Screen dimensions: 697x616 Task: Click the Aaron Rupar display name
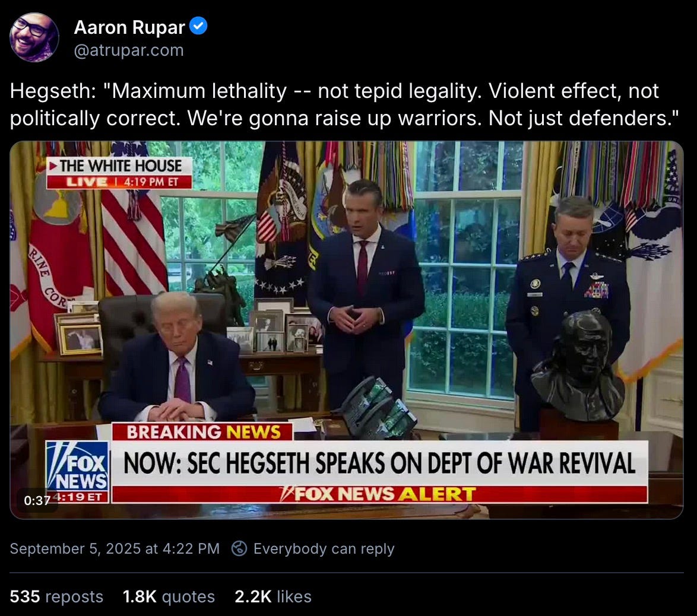point(129,27)
